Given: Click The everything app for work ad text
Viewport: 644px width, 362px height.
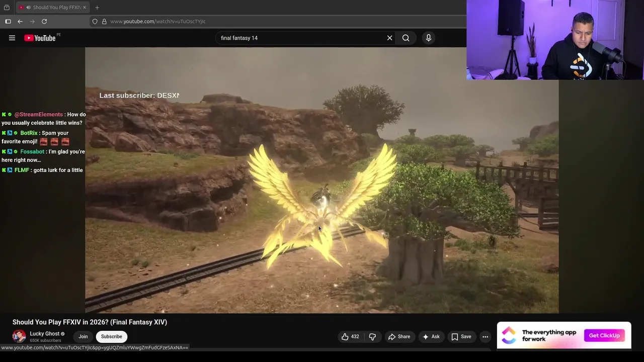Looking at the screenshot, I should pos(549,335).
